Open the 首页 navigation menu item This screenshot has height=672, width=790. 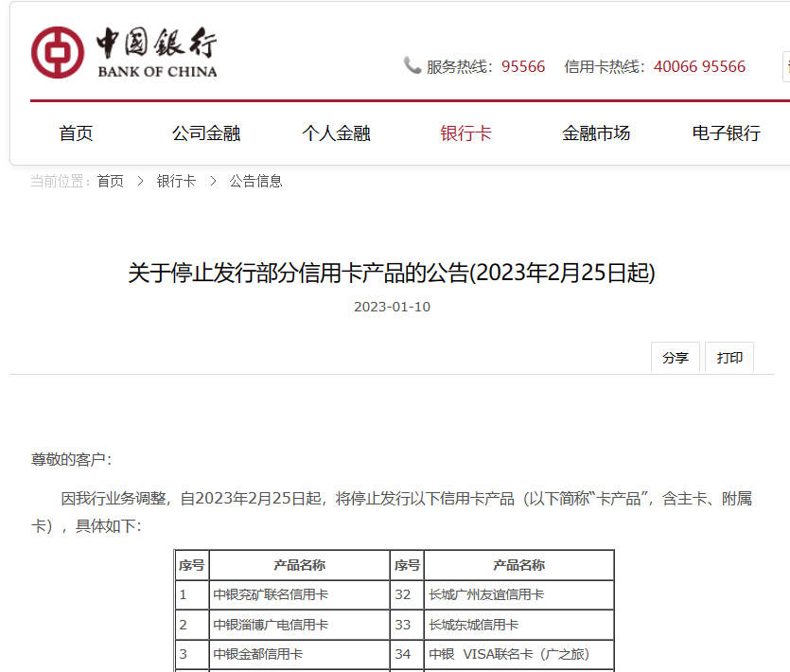point(76,133)
